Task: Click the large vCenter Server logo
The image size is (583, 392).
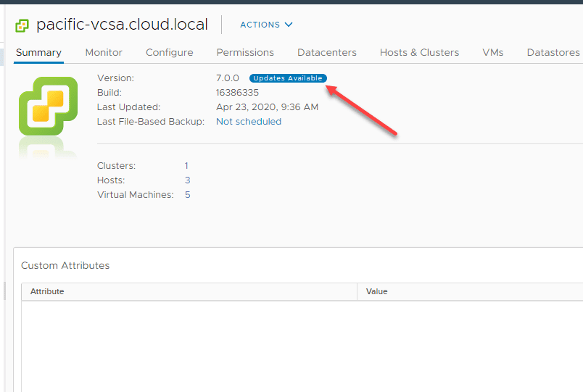Action: coord(48,107)
